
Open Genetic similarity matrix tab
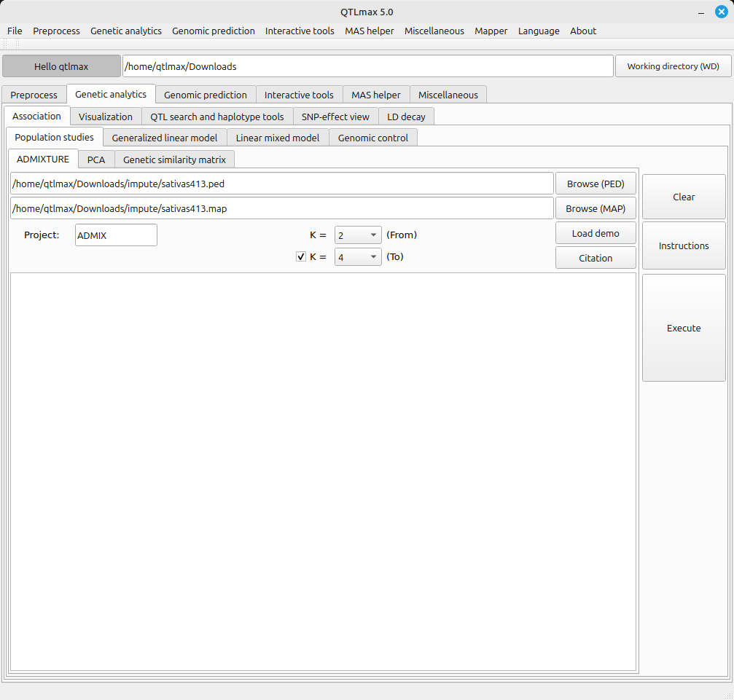point(174,160)
